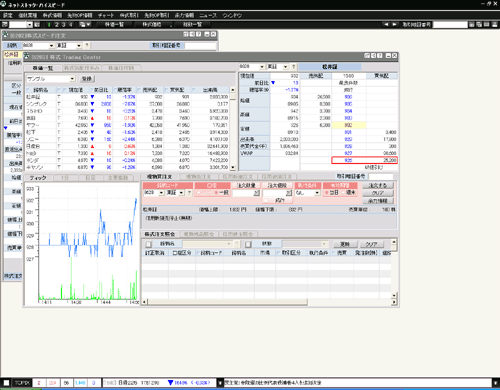
Task: Select the ソニー row in stock list
Action: (x=127, y=139)
